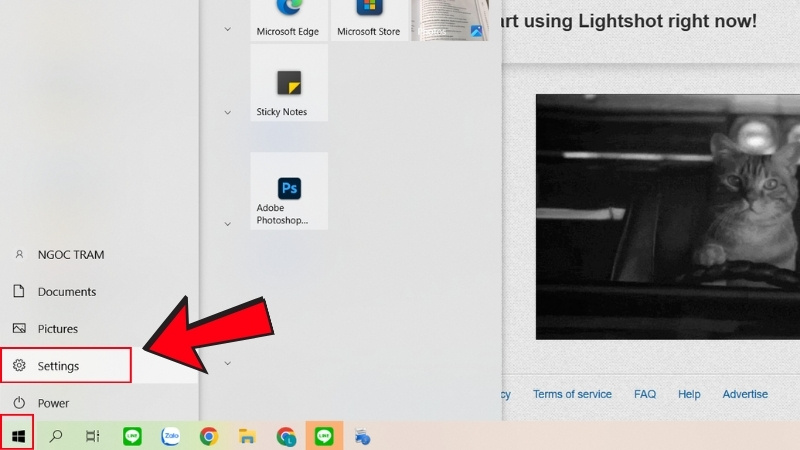Click the taskbar Search magnifier icon
The width and height of the screenshot is (800, 450).
coord(56,436)
